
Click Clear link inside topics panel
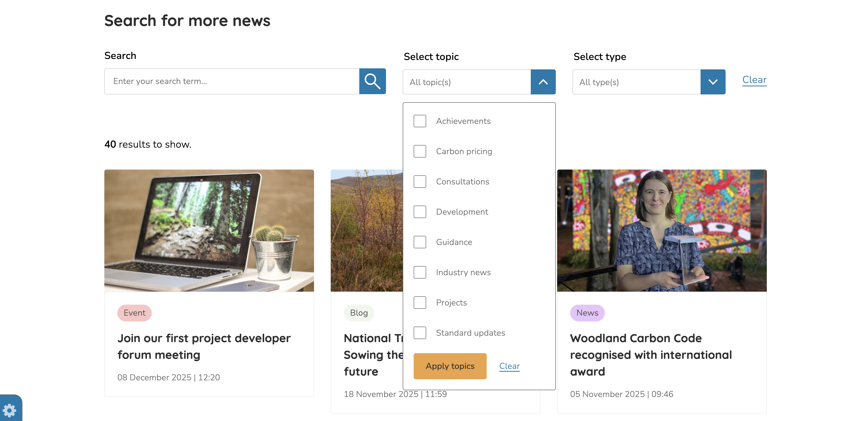(509, 366)
